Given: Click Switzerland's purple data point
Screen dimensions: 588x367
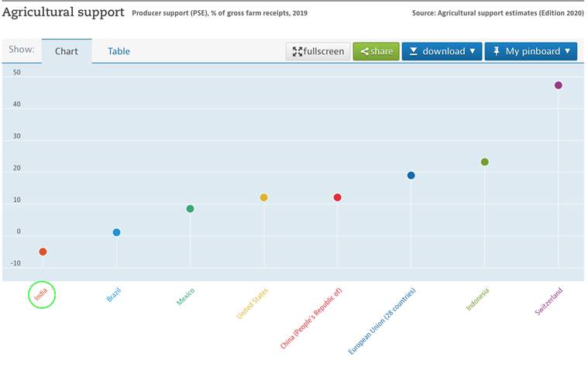Looking at the screenshot, I should (558, 85).
